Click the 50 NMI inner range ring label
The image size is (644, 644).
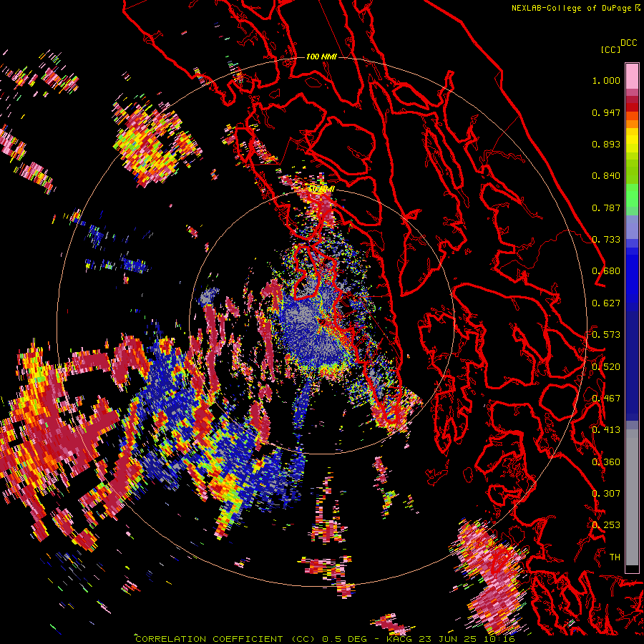pos(321,189)
